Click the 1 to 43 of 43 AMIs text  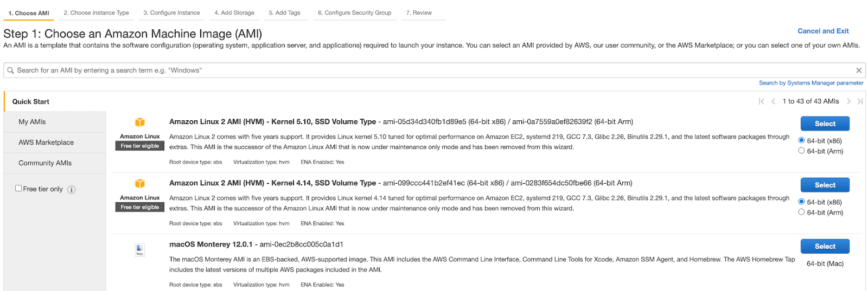[x=810, y=101]
